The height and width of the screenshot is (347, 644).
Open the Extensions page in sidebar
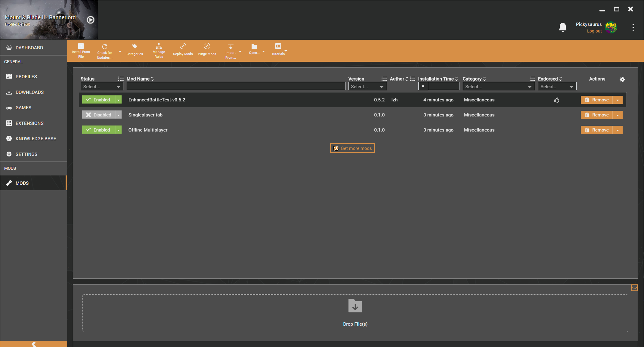click(x=29, y=123)
